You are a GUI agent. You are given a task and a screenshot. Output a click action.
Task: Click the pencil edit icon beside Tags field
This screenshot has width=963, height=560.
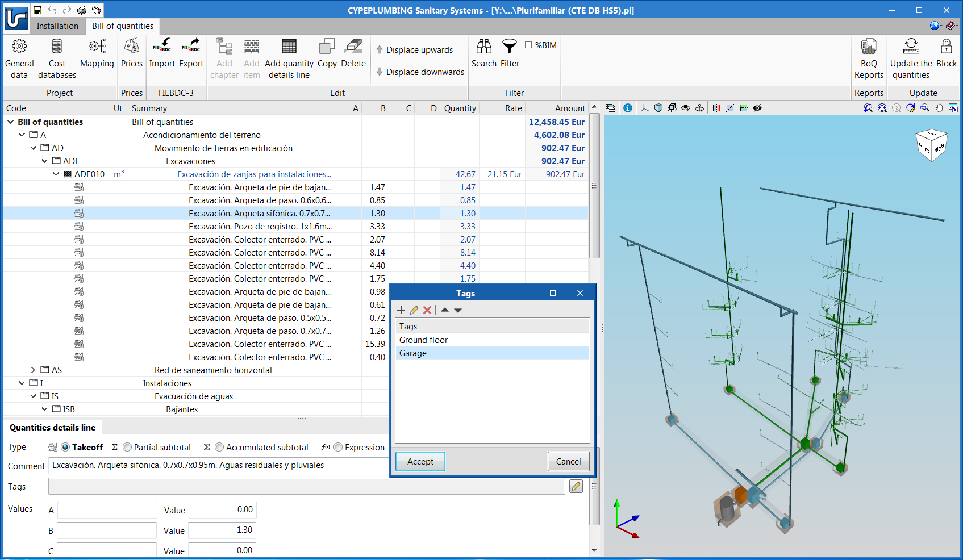[x=576, y=486]
